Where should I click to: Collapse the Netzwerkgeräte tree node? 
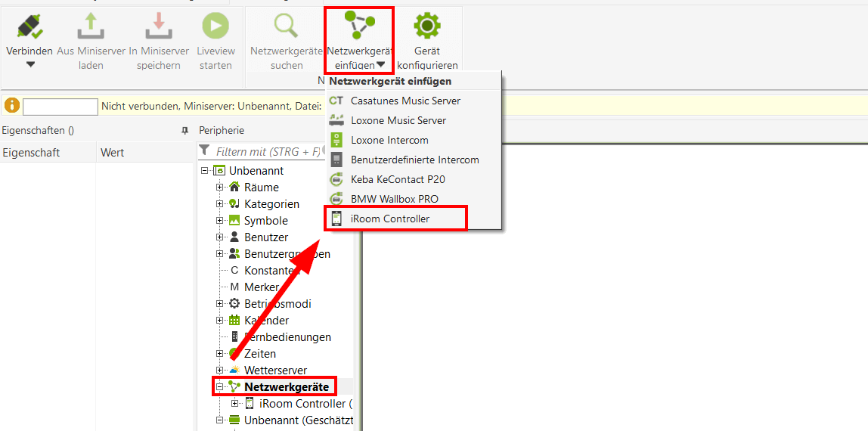(220, 387)
